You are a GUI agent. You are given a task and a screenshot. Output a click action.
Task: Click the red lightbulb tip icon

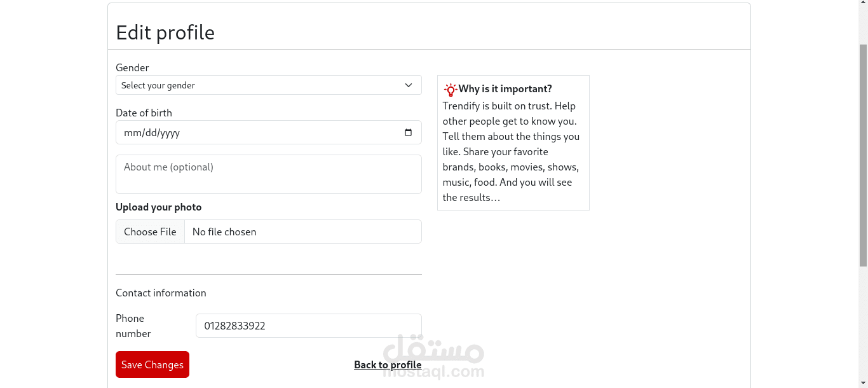451,89
